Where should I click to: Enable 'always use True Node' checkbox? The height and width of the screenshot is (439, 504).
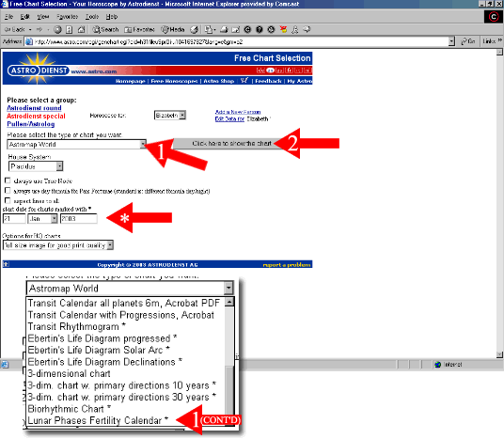coord(8,180)
